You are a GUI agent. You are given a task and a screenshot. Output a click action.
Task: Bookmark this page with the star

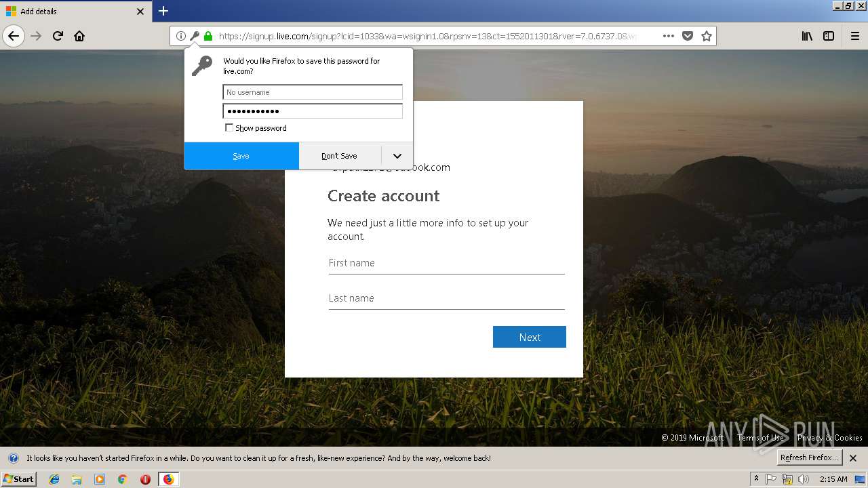[707, 36]
